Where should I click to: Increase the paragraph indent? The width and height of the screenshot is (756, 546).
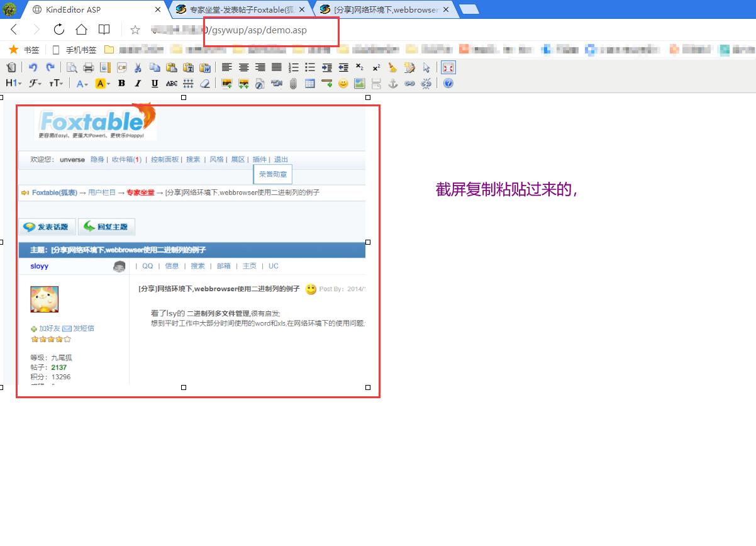point(326,67)
